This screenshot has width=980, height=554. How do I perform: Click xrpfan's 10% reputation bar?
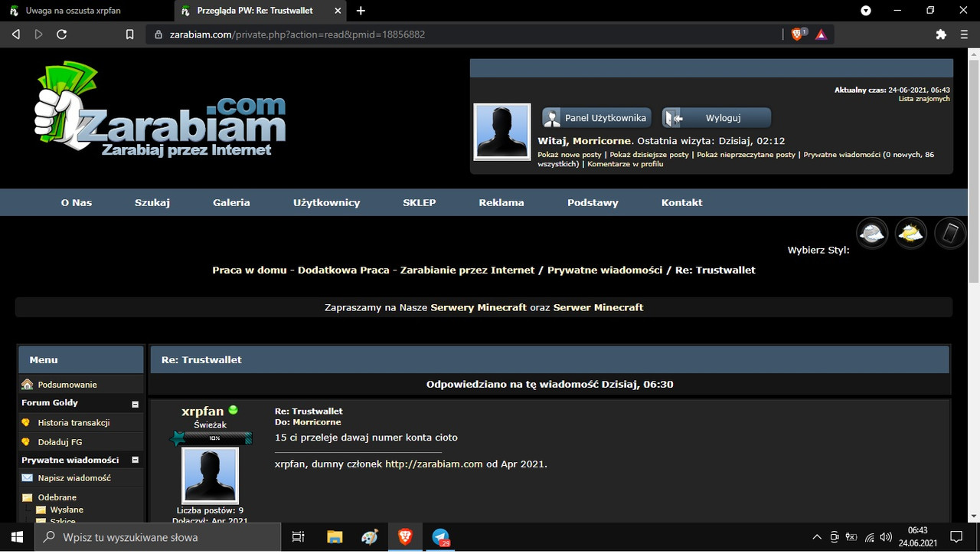[x=211, y=438]
